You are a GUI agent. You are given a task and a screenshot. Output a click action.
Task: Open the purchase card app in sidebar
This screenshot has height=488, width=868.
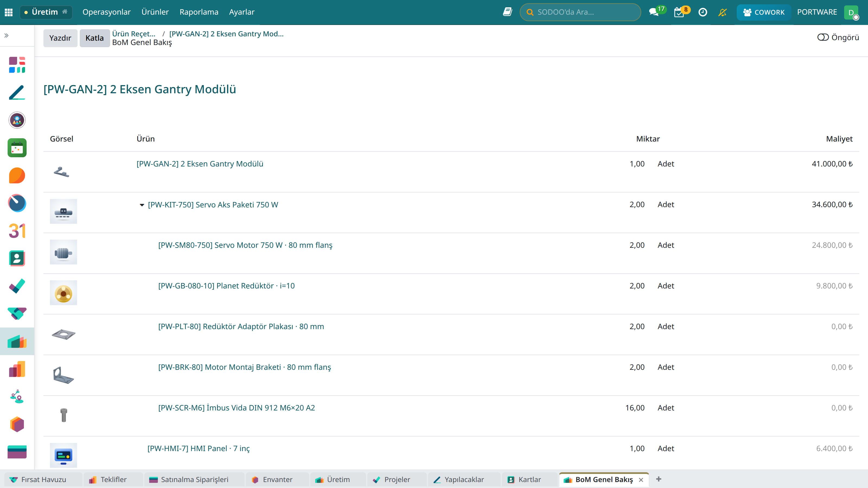pyautogui.click(x=17, y=452)
